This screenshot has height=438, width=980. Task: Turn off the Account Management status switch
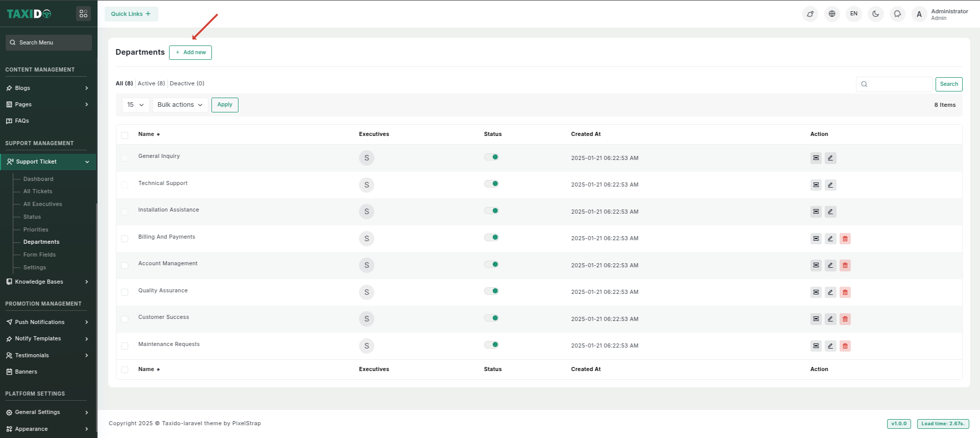pyautogui.click(x=491, y=264)
